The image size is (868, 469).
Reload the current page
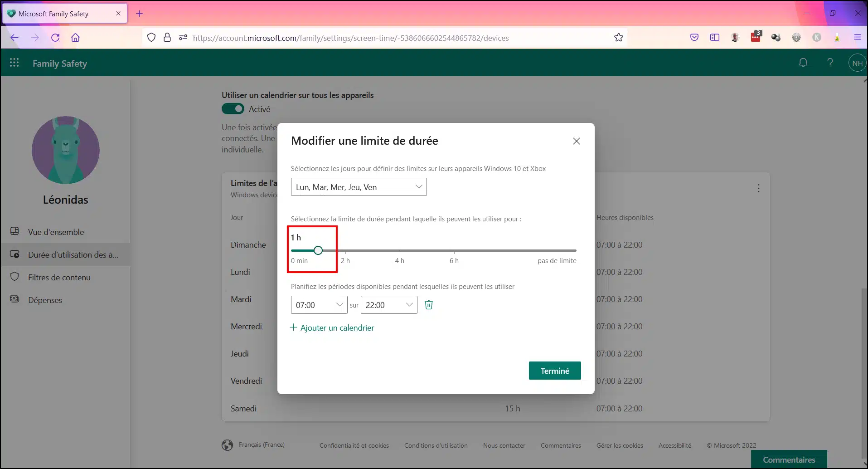coord(55,38)
